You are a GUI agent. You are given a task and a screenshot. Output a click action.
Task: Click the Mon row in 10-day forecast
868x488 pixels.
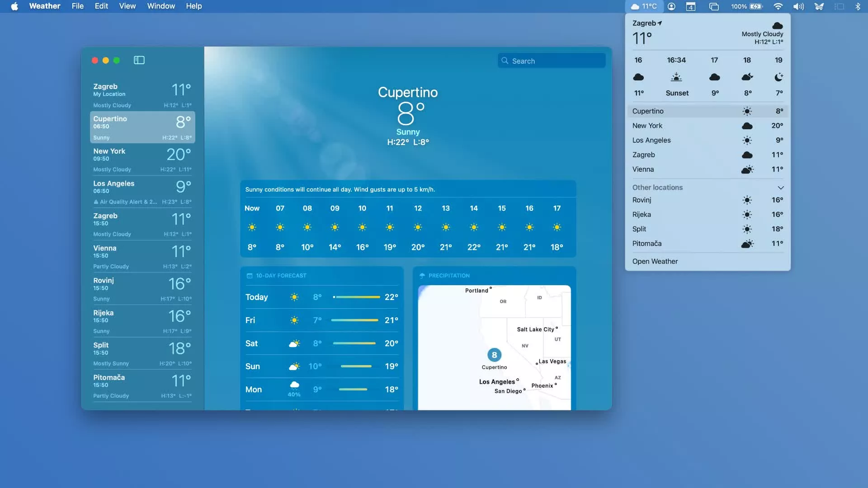point(321,389)
